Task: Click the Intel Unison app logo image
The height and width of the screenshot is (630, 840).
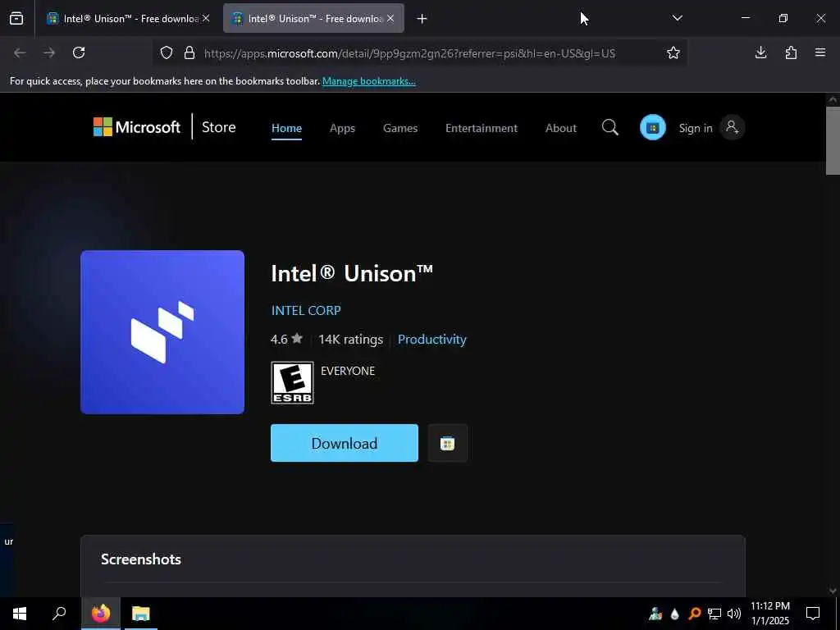Action: click(x=162, y=332)
